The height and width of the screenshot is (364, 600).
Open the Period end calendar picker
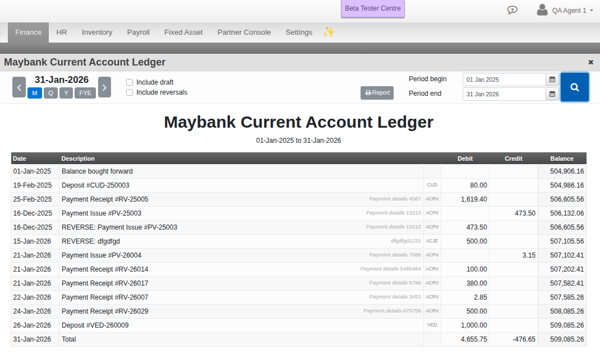pyautogui.click(x=552, y=94)
